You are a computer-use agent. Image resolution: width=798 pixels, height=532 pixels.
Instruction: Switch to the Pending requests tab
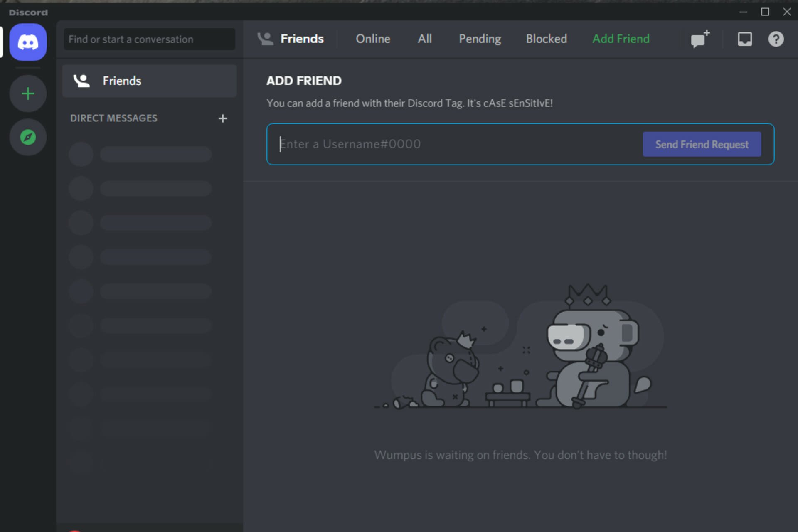(480, 39)
